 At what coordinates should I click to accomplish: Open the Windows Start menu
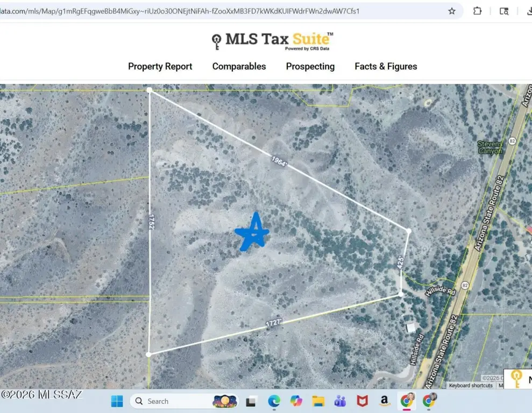click(x=117, y=401)
